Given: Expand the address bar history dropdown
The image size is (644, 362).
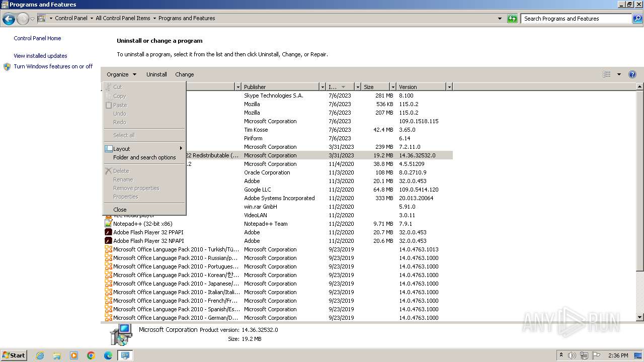Looking at the screenshot, I should [500, 19].
